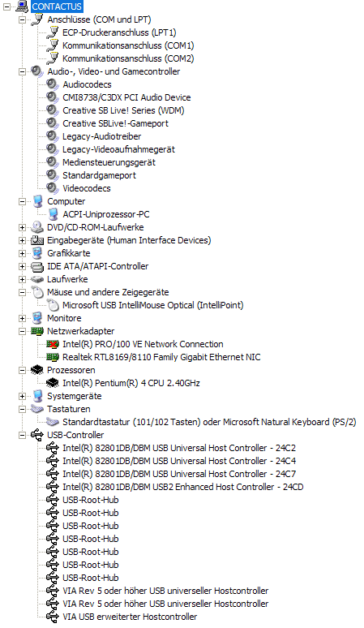This screenshot has width=364, height=628.
Task: Select CMI8738/C3DX PCI Audio Device
Action: point(126,97)
